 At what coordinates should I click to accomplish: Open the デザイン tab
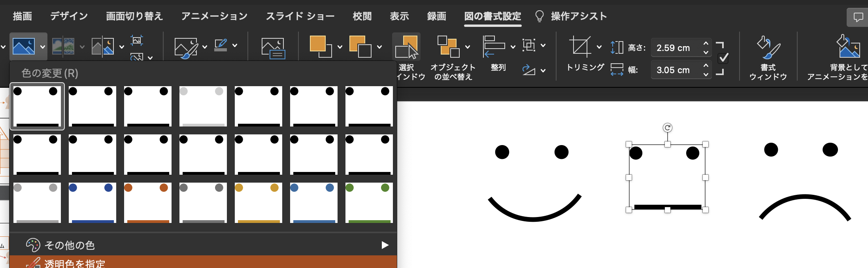pos(69,16)
